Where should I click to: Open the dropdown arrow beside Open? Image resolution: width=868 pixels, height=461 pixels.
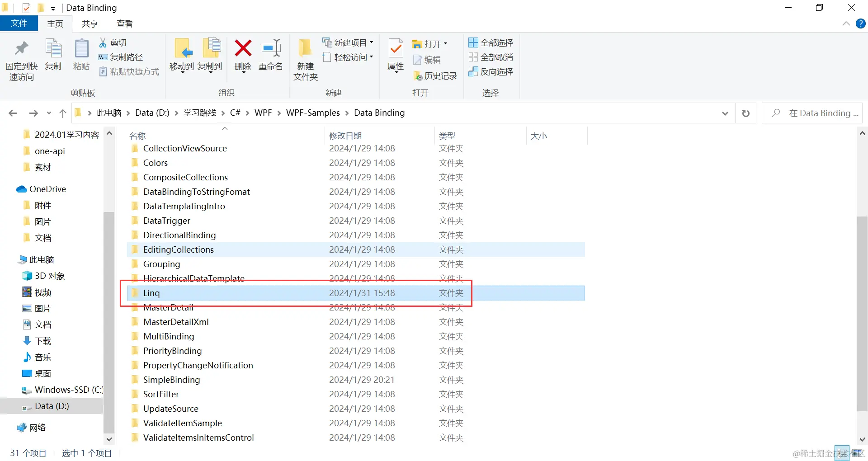[445, 44]
